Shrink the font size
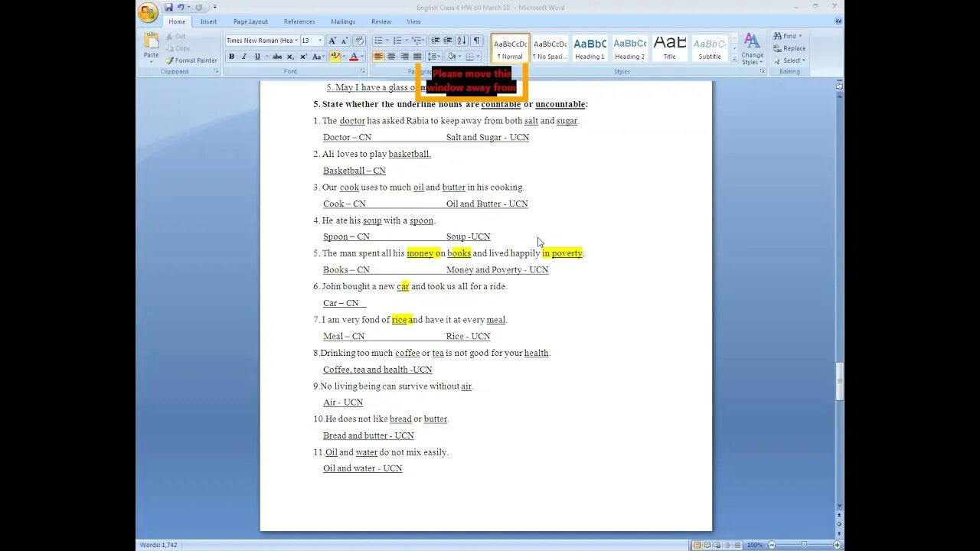 (343, 41)
